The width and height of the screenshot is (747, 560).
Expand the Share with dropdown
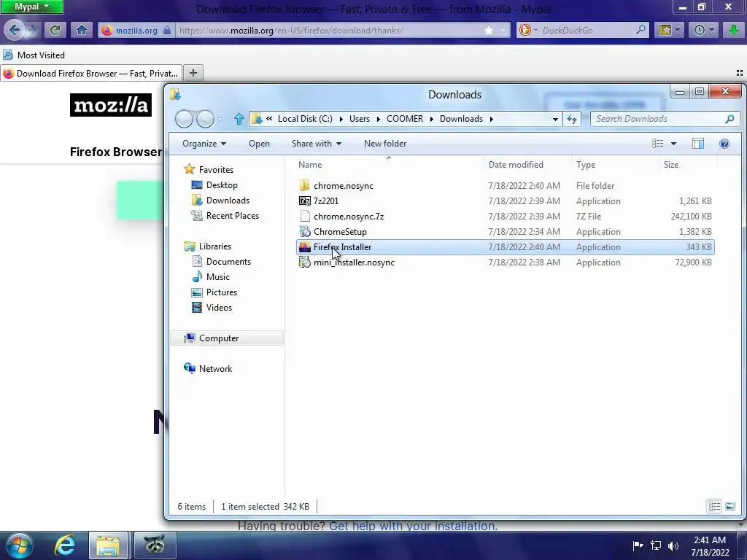tap(317, 144)
